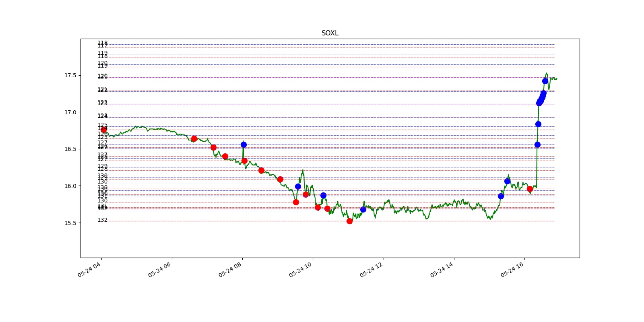Select the second red dot near 16.65

pyautogui.click(x=194, y=138)
